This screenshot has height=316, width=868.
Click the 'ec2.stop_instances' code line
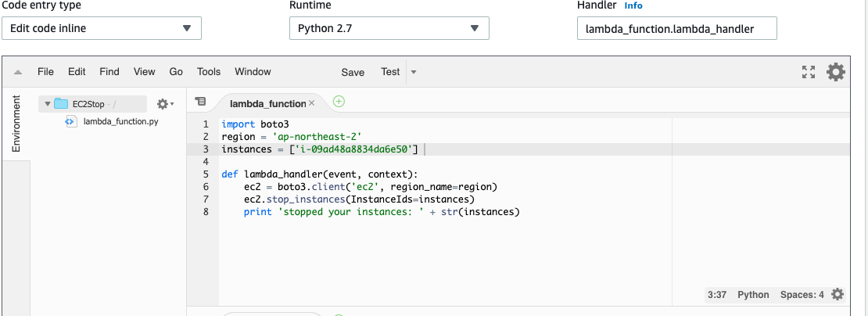coord(359,199)
